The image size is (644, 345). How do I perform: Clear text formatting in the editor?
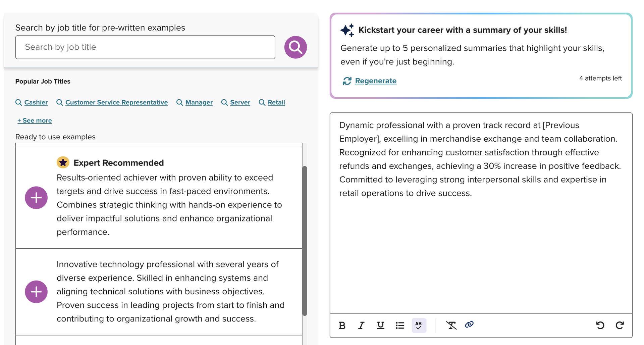tap(451, 325)
